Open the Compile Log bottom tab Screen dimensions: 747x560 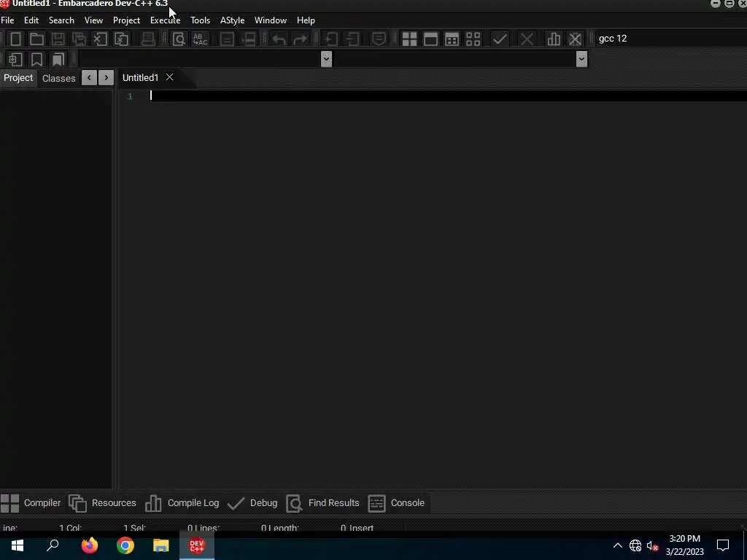click(x=182, y=503)
